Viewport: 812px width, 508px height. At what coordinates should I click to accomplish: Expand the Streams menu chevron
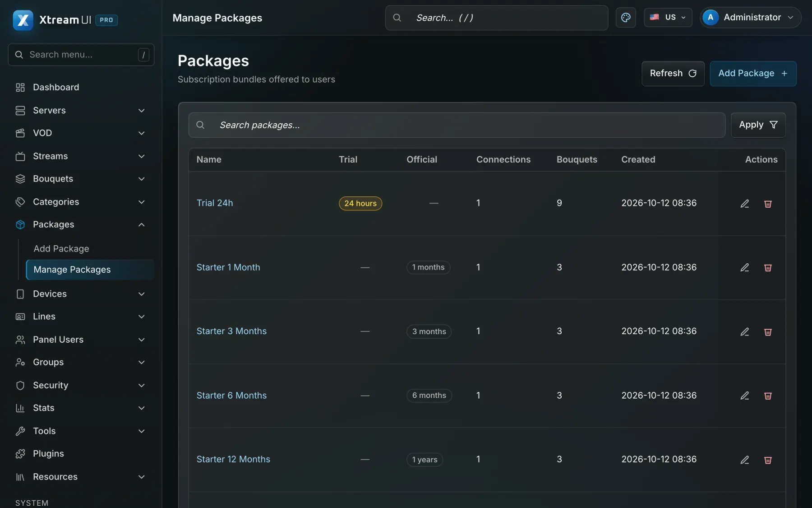click(x=142, y=156)
